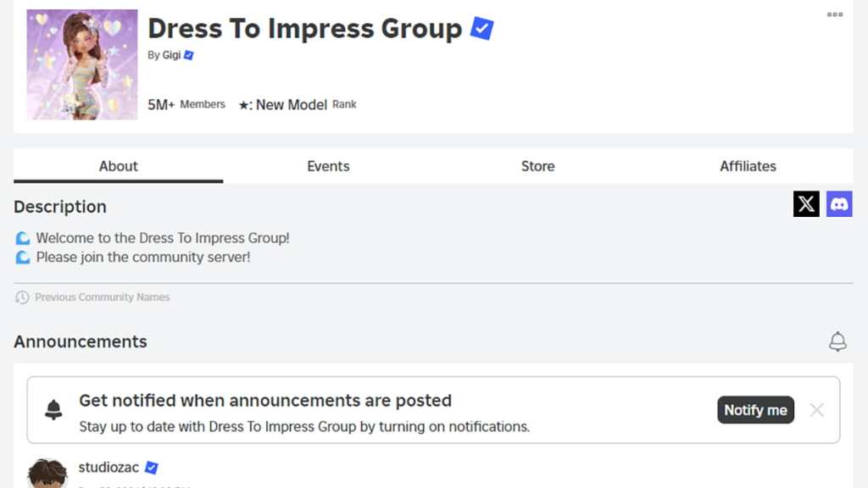Click the verified badge next to studiozac
The height and width of the screenshot is (488, 868).
(151, 467)
